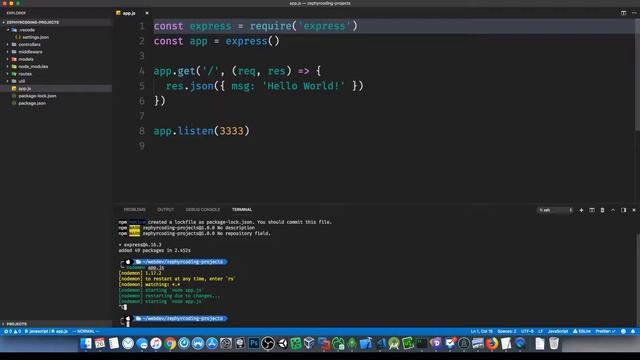This screenshot has height=360, width=640.
Task: Click the editor vertical scrollbar
Action: (x=637, y=74)
